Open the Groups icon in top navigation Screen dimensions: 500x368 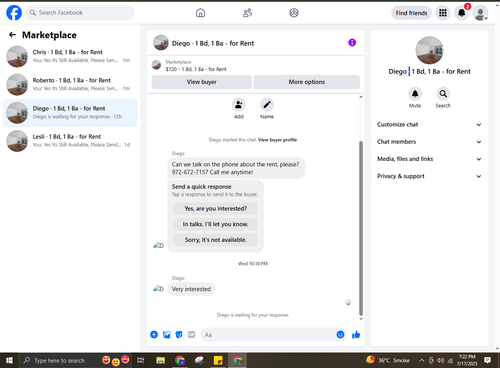[x=294, y=13]
